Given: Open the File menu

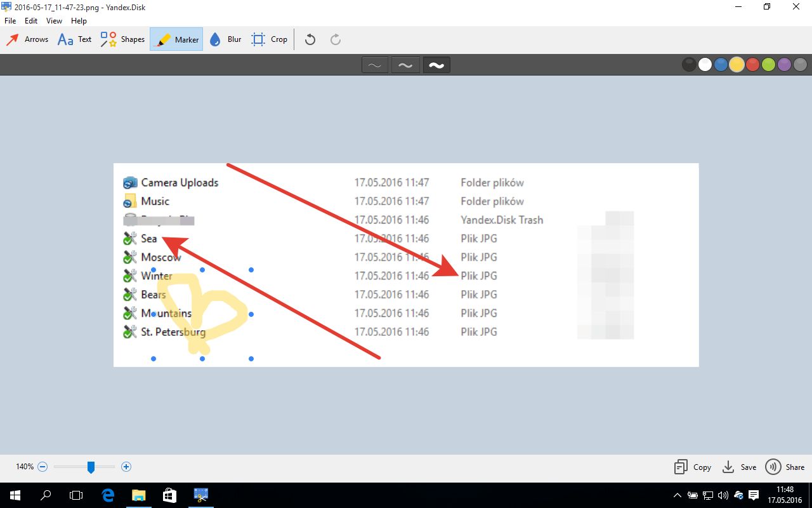Looking at the screenshot, I should pos(10,21).
